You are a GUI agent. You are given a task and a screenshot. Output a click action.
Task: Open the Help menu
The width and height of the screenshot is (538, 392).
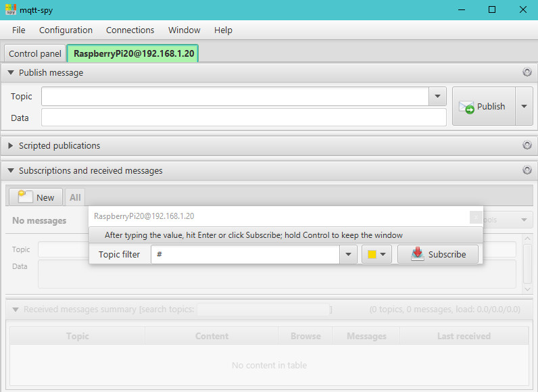223,30
